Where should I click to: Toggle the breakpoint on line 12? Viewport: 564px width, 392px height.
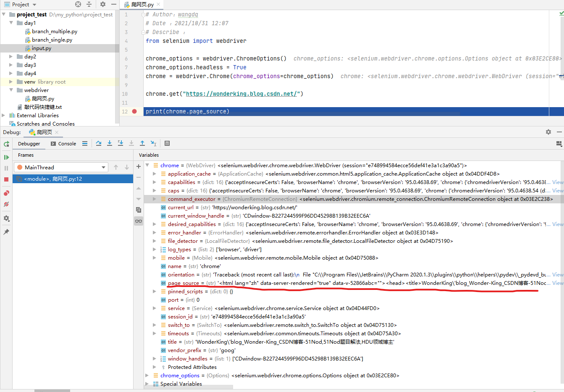[134, 111]
